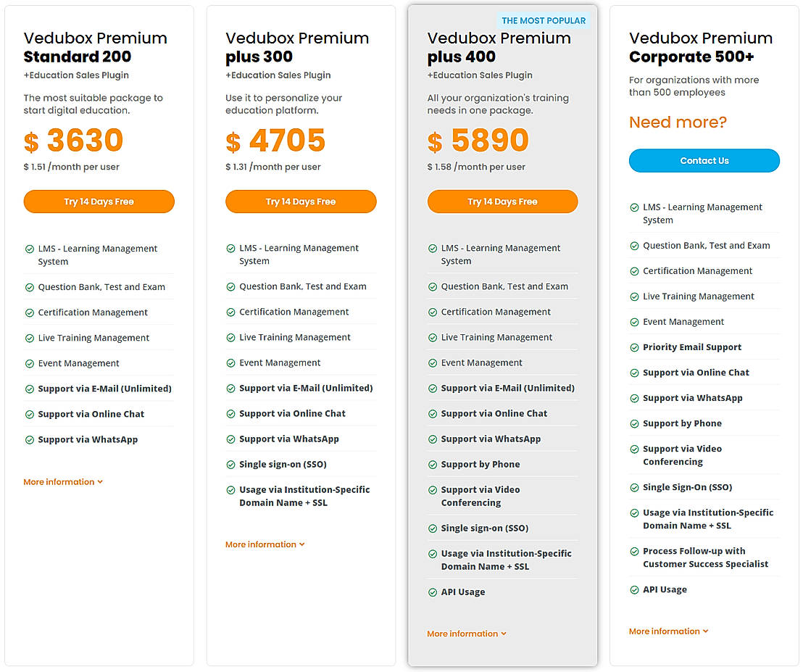The image size is (803, 672).
Task: Click check icon beside Event Management in plus 300
Action: (x=230, y=363)
